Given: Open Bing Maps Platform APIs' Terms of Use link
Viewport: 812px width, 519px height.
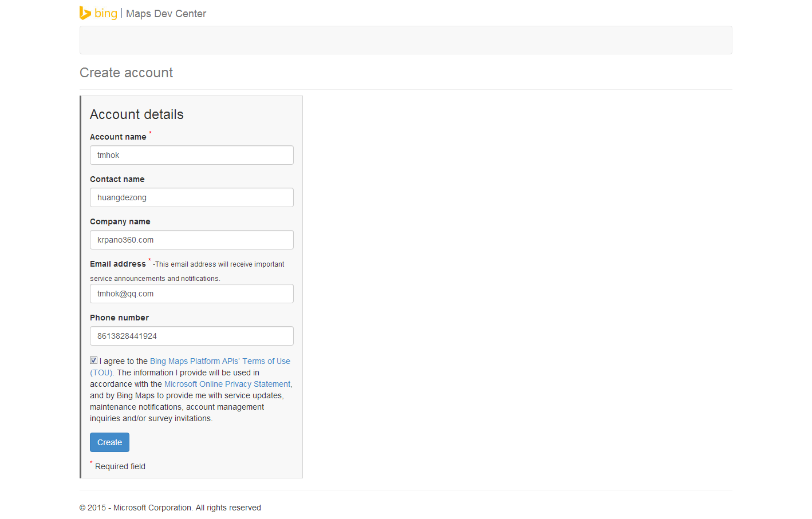Looking at the screenshot, I should [220, 361].
